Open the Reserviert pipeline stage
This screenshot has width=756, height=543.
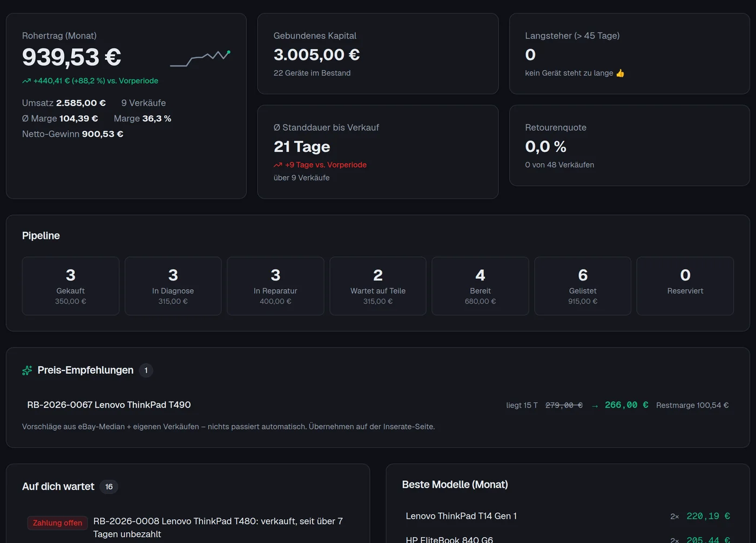685,286
